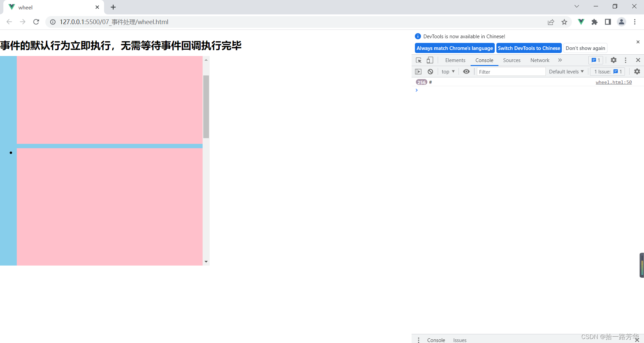
Task: Toggle device toolbar emulation icon
Action: (x=430, y=60)
